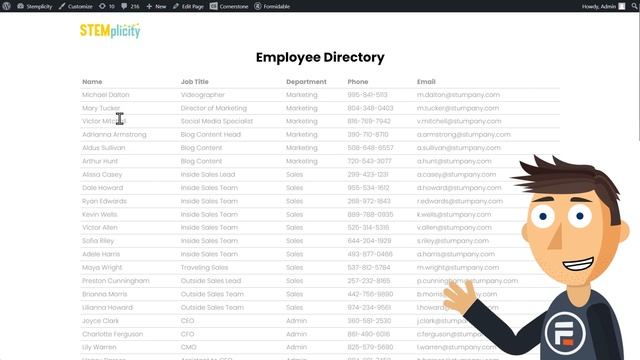Check the 10 pending updates icon

click(107, 6)
